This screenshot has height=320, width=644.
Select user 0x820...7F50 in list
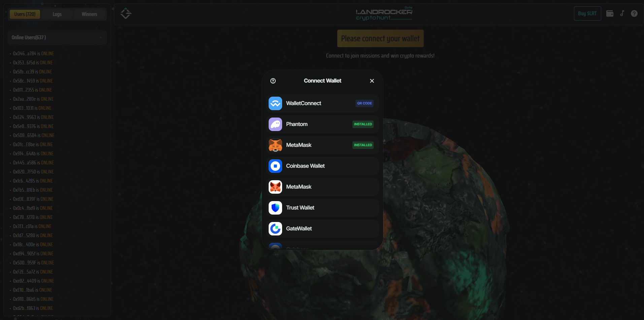point(33,172)
